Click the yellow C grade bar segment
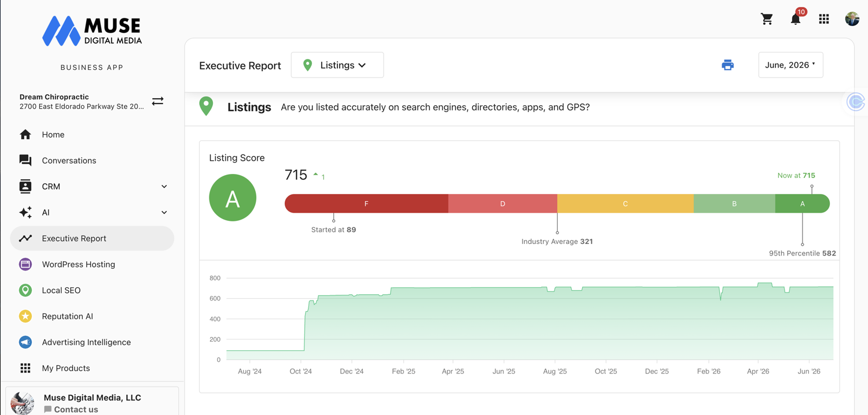 [x=626, y=203]
